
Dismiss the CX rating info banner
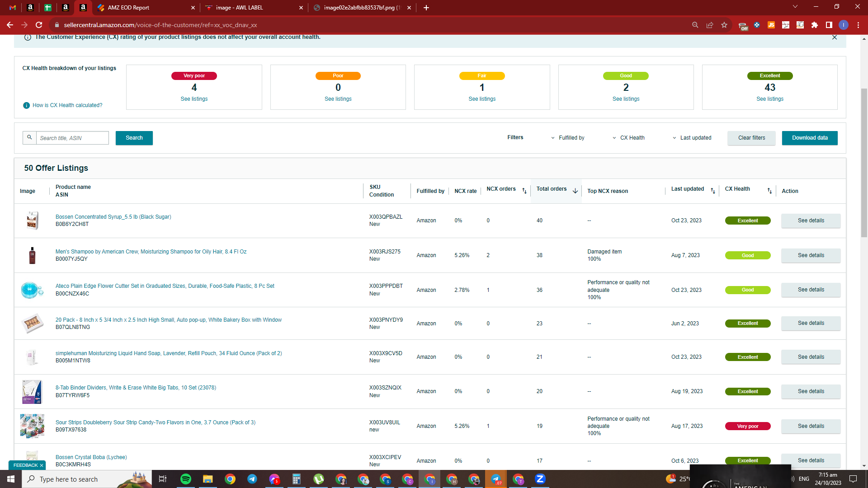click(835, 38)
